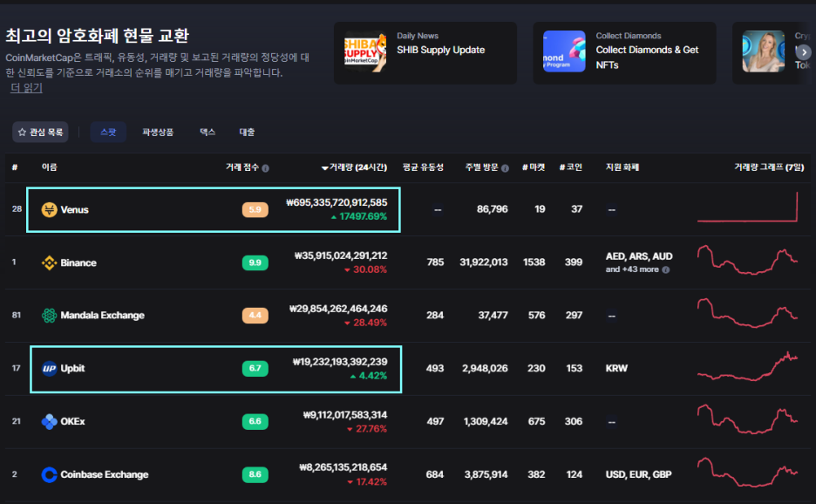Click Mandala Exchange 7-day volume graph
The width and height of the screenshot is (816, 504).
[747, 313]
